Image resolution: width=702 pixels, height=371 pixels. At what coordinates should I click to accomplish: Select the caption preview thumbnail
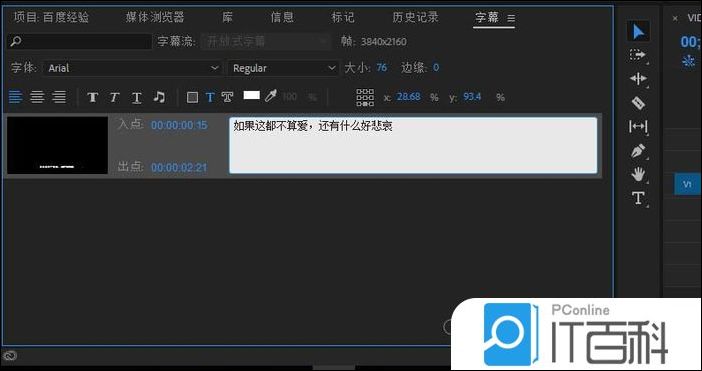pyautogui.click(x=57, y=145)
